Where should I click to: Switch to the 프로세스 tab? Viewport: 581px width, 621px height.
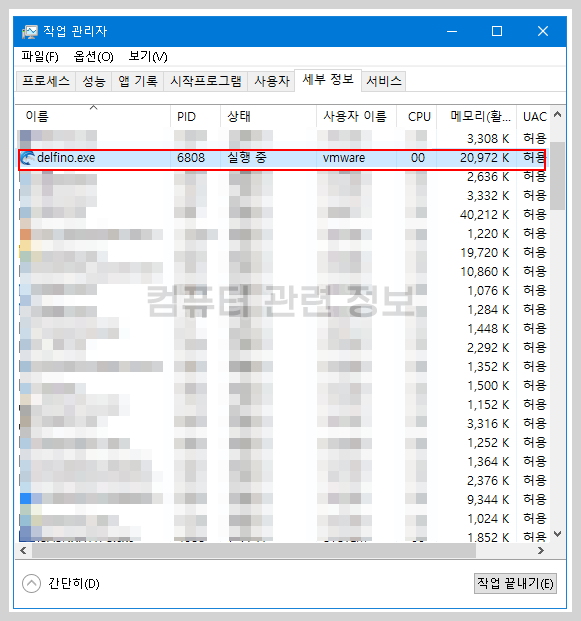[x=46, y=81]
